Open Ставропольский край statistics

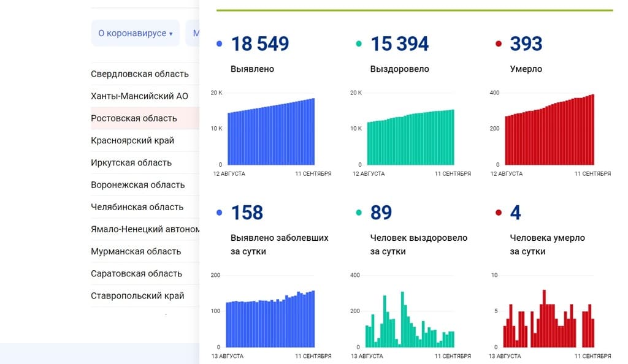[137, 296]
